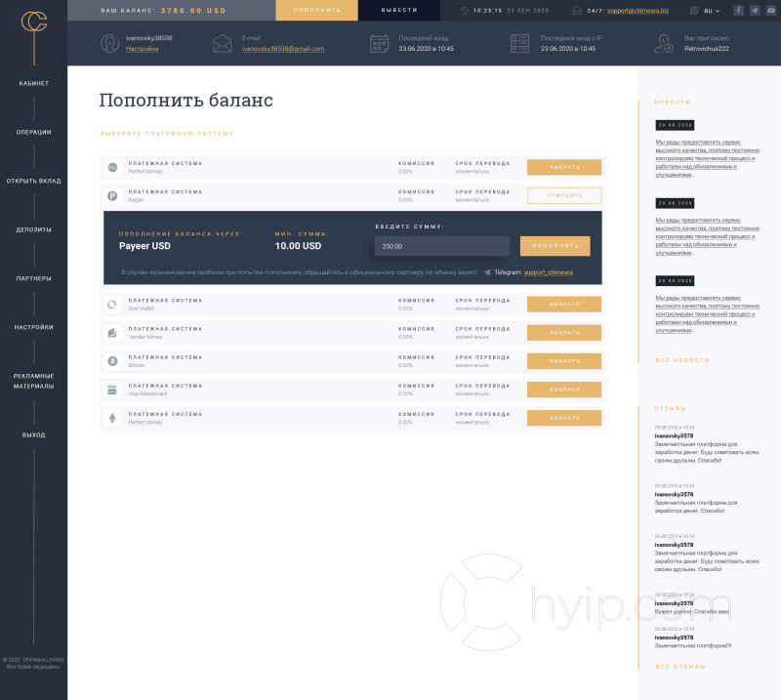Click the 2020 Chimeara Limited copyright text
The height and width of the screenshot is (700, 781).
[33, 660]
